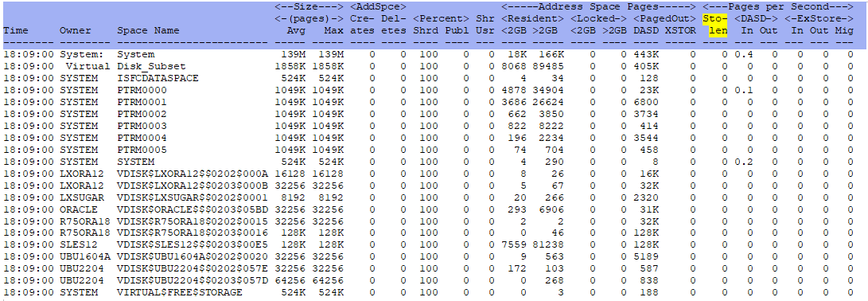This screenshot has height=301, width=868.
Task: Click the highlighted Sto-len column header
Action: coord(715,25)
